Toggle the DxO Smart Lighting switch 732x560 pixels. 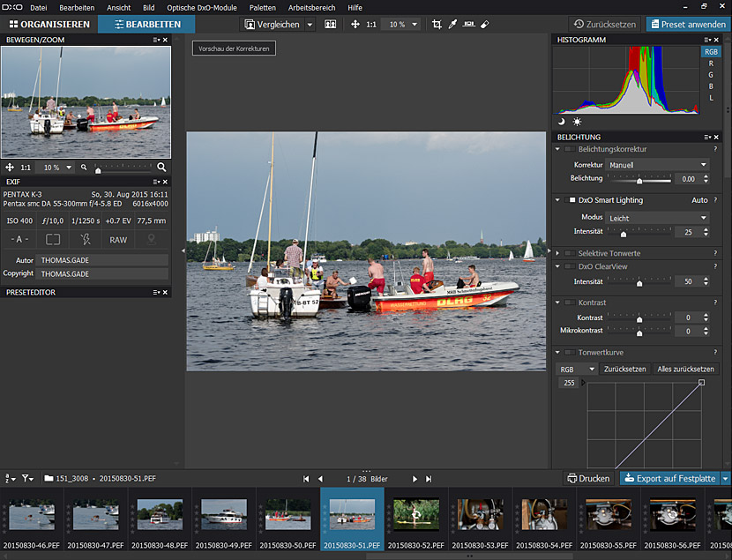(x=571, y=200)
